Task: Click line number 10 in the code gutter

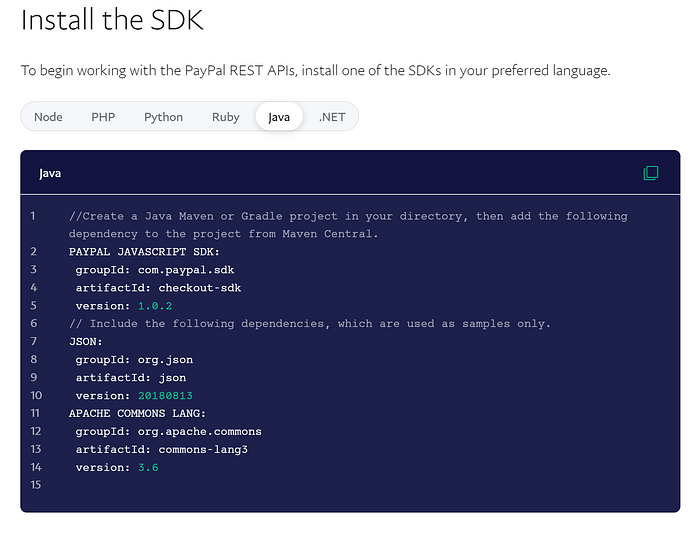Action: point(36,396)
